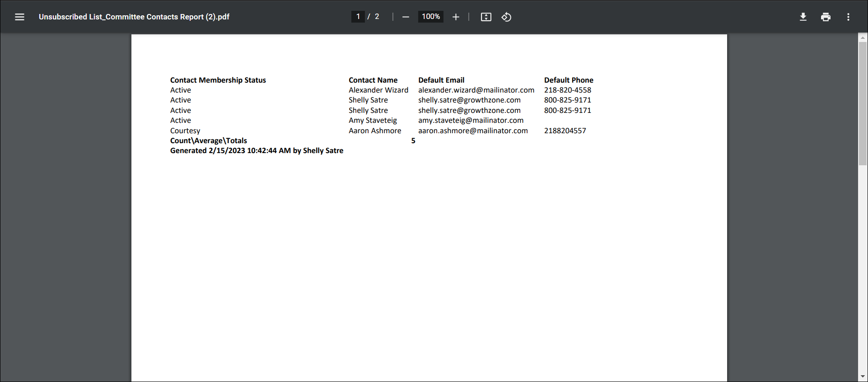Print the PDF document
The width and height of the screenshot is (868, 382).
click(x=826, y=17)
